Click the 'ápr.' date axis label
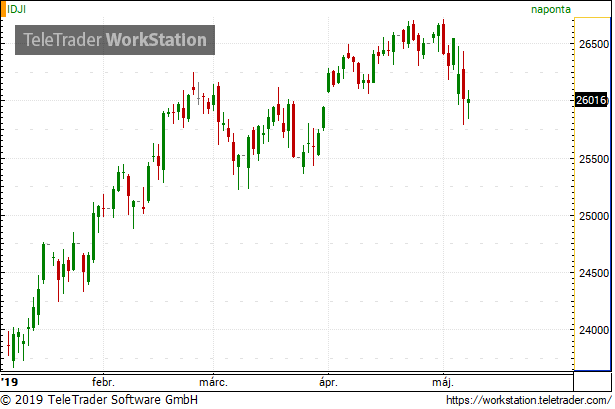Viewport: 615px width, 409px height. (328, 382)
